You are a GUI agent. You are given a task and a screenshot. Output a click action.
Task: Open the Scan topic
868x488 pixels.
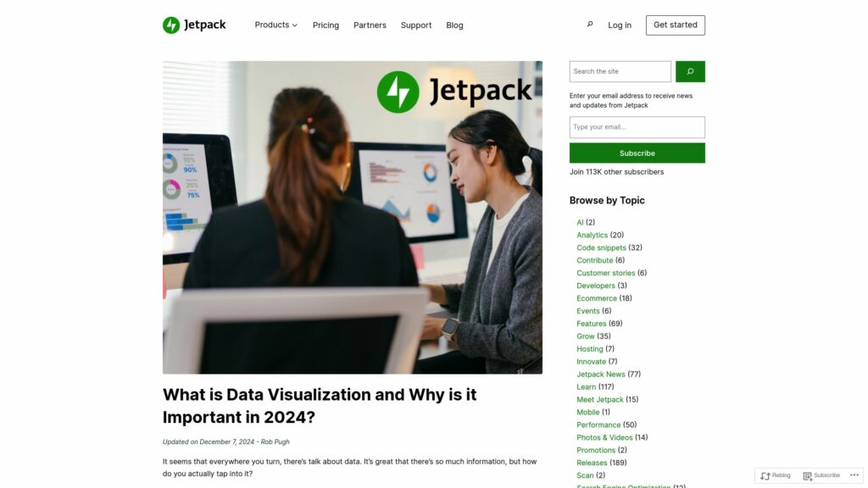[x=585, y=476]
